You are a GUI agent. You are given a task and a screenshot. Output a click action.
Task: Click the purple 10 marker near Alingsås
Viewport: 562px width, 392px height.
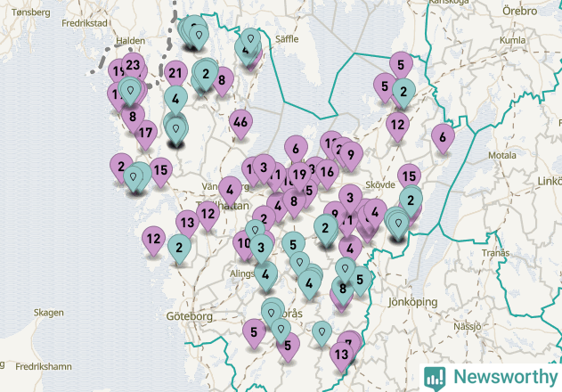(x=243, y=245)
